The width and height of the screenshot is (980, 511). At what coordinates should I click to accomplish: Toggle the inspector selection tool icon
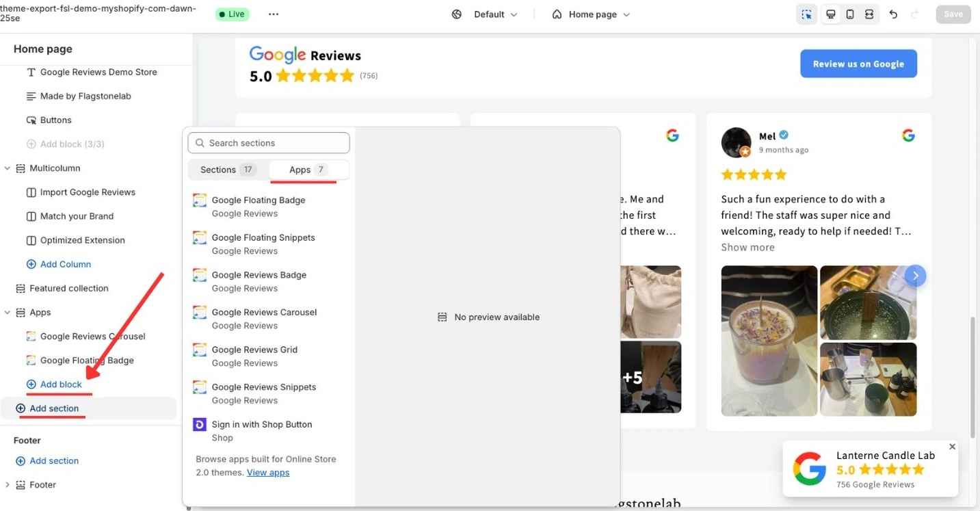[807, 14]
